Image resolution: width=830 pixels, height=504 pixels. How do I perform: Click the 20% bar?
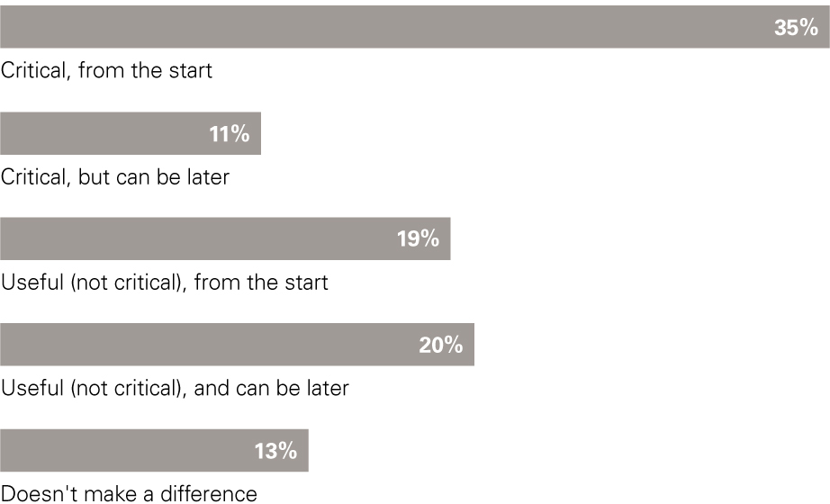coord(237,345)
